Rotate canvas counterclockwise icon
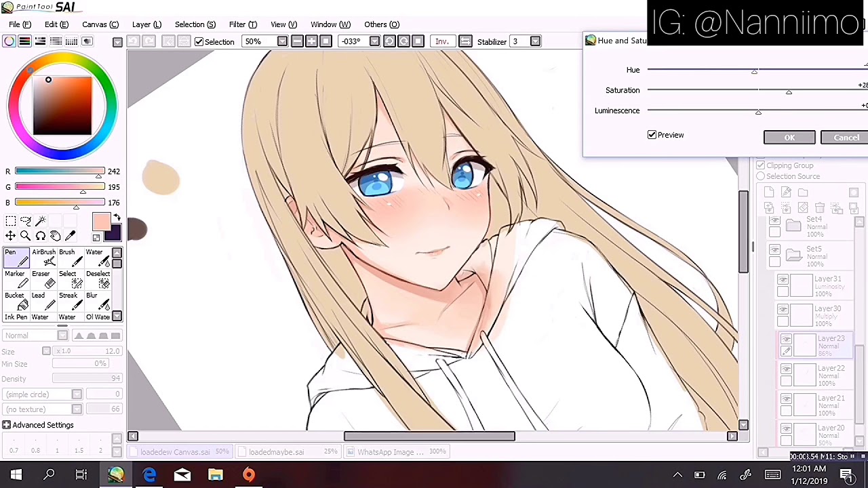Viewport: 868px width, 488px height. (389, 41)
